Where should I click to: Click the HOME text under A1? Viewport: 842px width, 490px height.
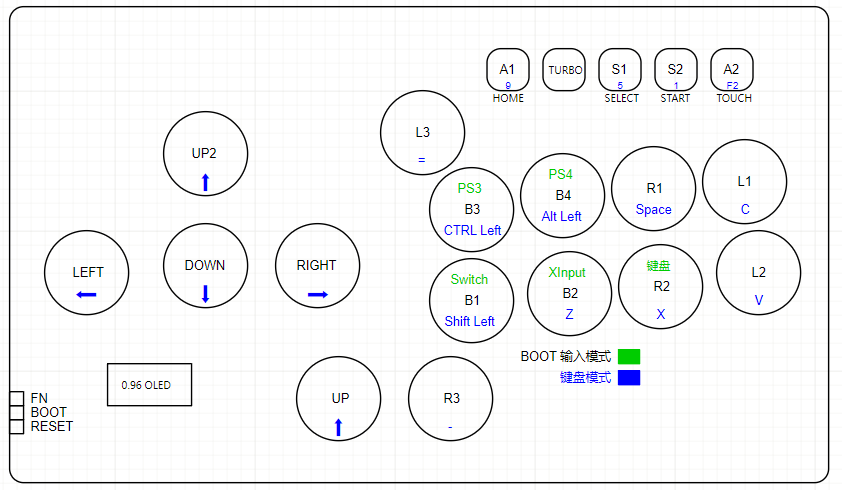pos(508,98)
